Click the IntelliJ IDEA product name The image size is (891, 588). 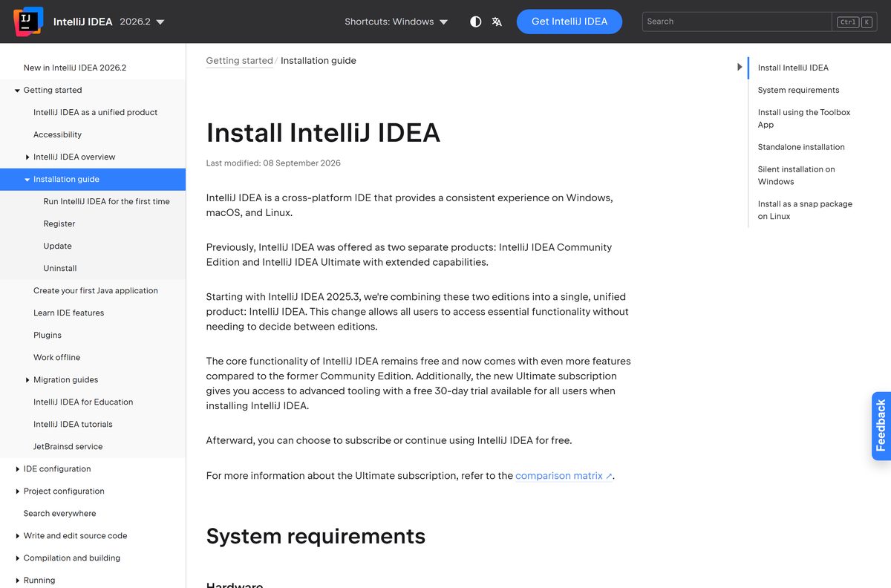pyautogui.click(x=82, y=22)
